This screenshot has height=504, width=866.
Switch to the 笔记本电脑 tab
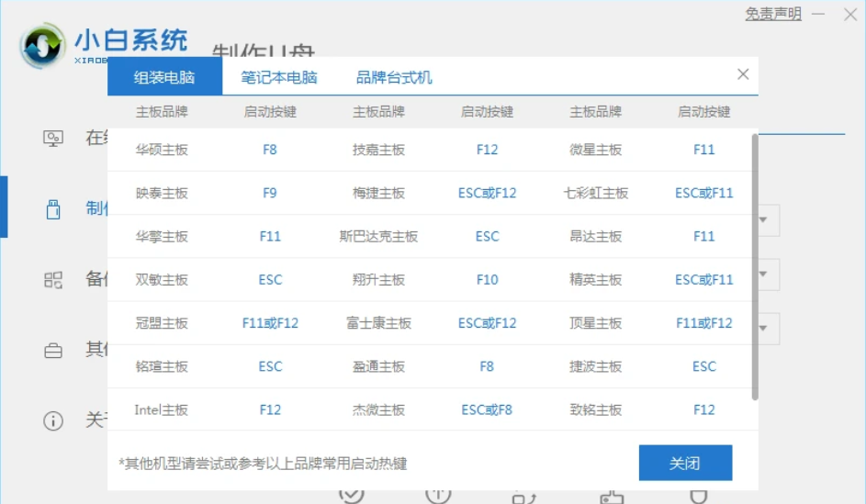click(279, 77)
